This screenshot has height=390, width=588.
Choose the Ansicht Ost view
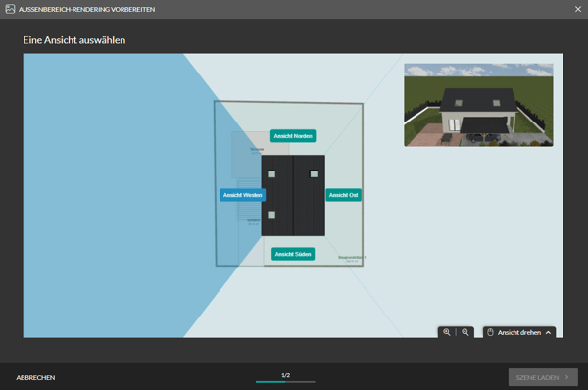click(344, 195)
